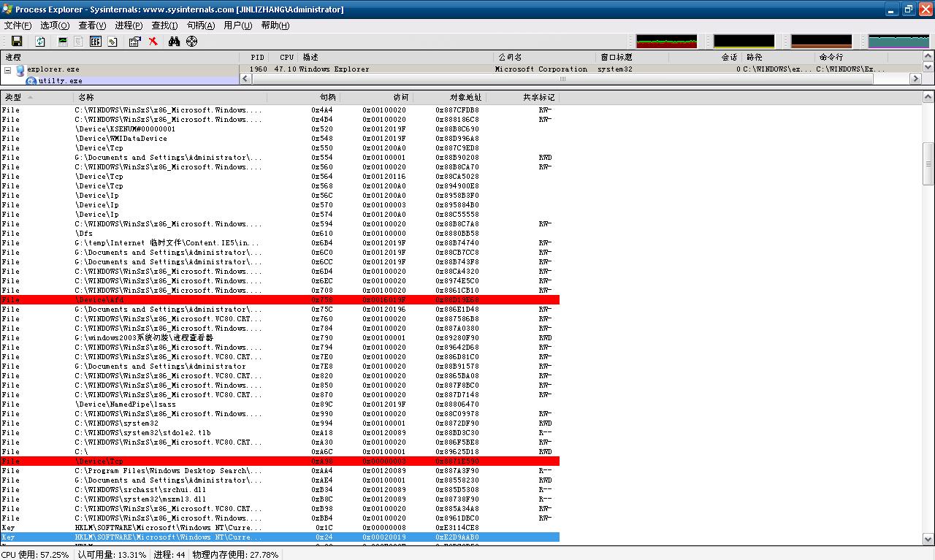The width and height of the screenshot is (935, 560).
Task: Open the teal I/O mini graph
Action: (898, 42)
